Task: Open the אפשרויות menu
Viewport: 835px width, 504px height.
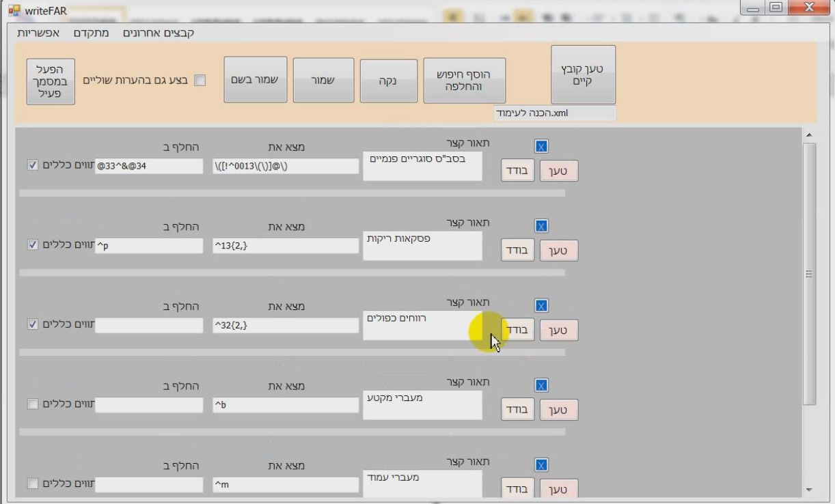Action: tap(38, 33)
